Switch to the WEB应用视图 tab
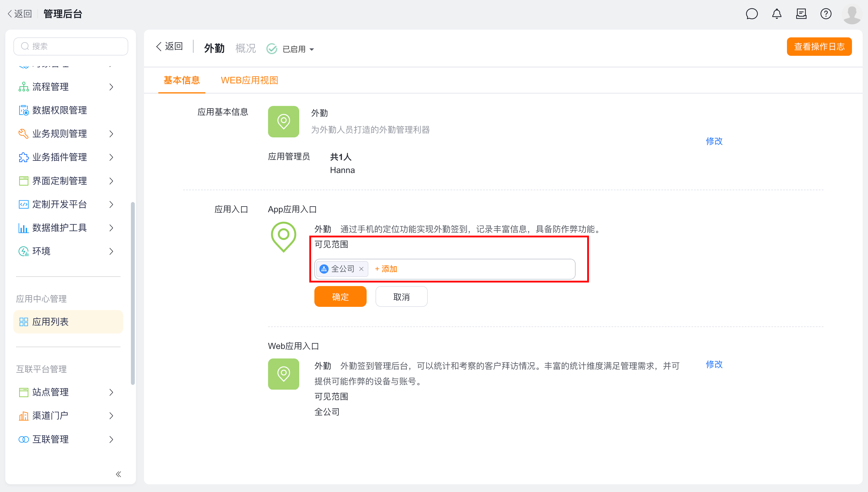The width and height of the screenshot is (868, 492). (249, 80)
